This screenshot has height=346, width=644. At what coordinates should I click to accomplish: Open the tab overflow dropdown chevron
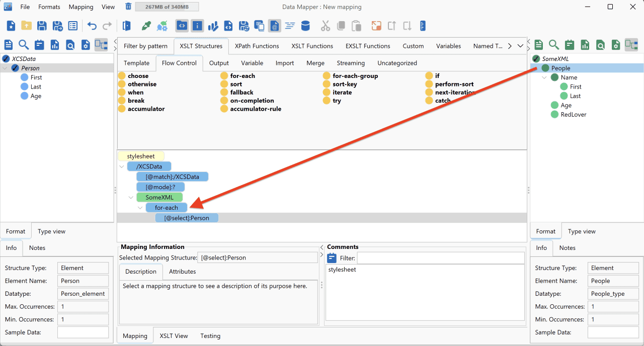[x=520, y=46]
